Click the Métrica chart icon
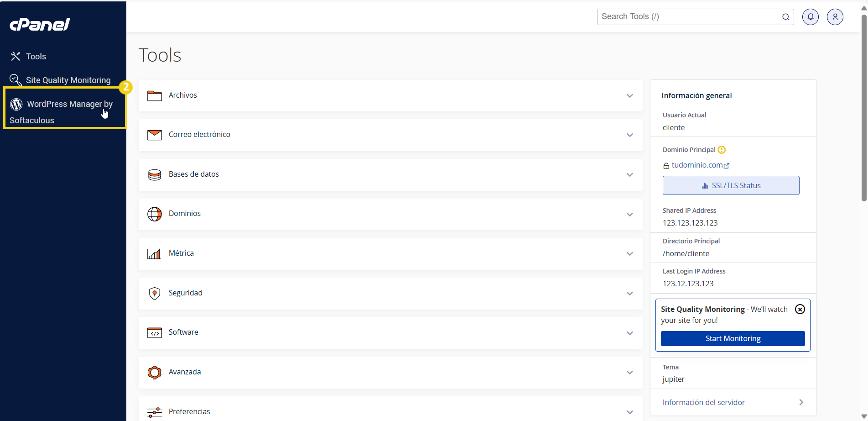Image resolution: width=868 pixels, height=421 pixels. coord(154,253)
